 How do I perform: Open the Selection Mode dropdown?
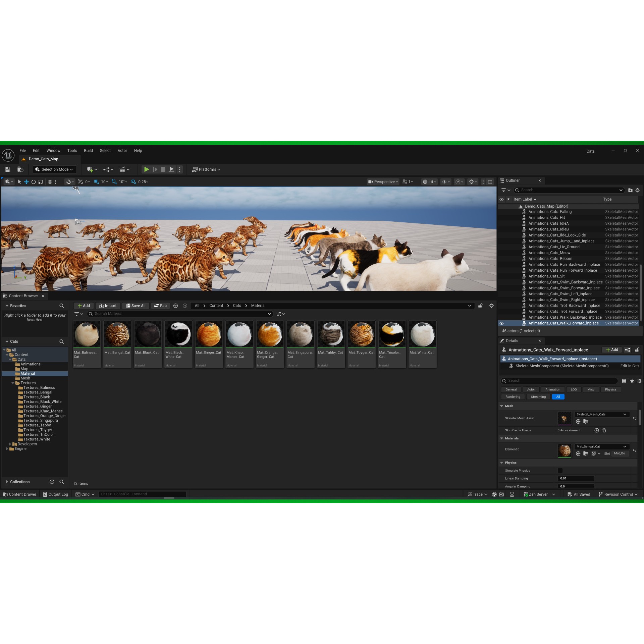(x=54, y=169)
